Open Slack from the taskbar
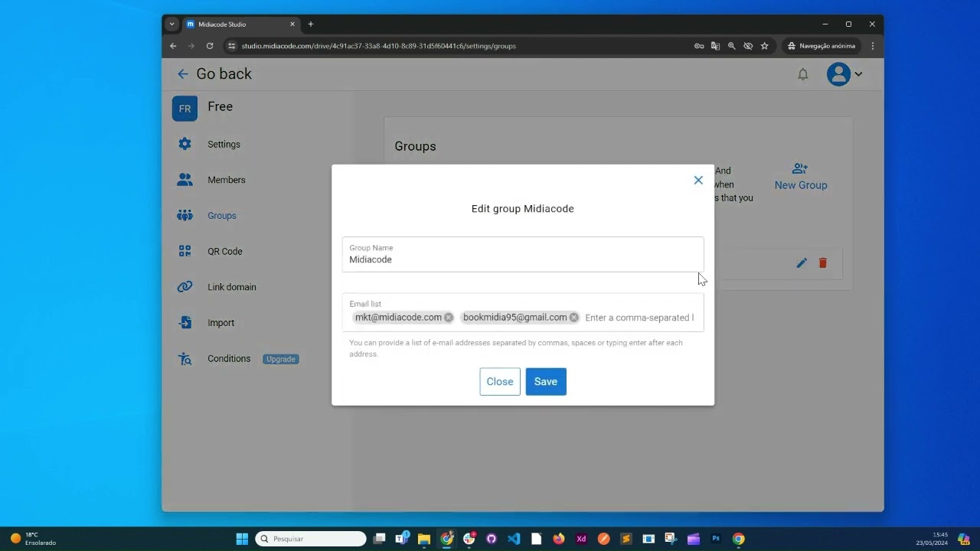The width and height of the screenshot is (980, 551). 469,539
